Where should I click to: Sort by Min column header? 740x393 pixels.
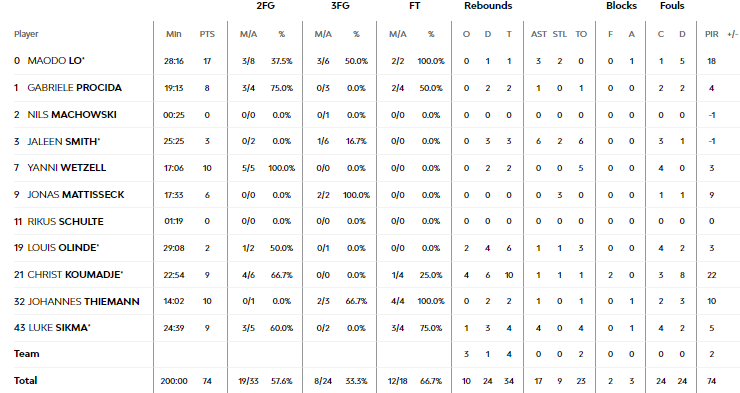(x=174, y=34)
